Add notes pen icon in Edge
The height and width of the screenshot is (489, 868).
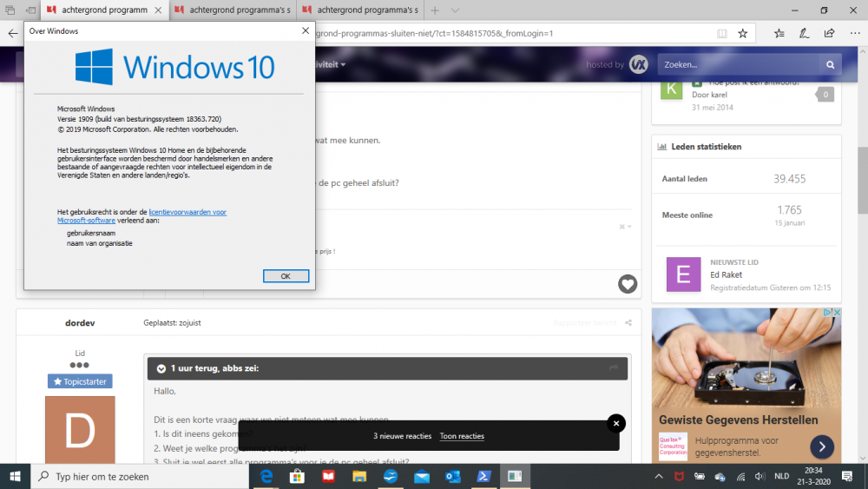[x=805, y=33]
